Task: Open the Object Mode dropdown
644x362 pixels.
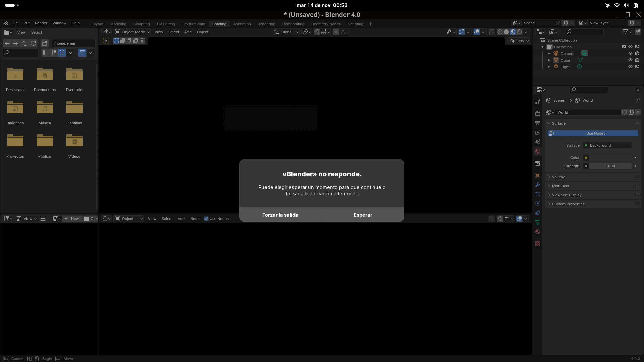Action: click(132, 32)
